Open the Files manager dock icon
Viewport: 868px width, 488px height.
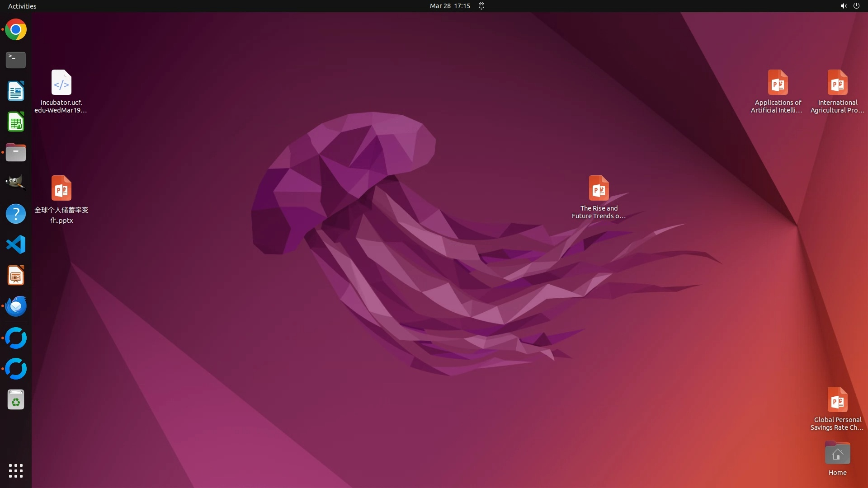coord(16,153)
